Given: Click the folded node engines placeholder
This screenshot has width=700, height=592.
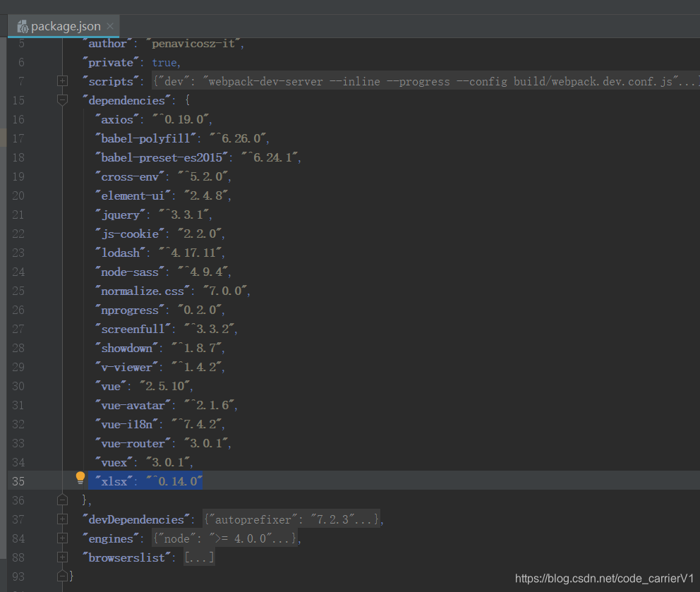Looking at the screenshot, I should point(224,538).
